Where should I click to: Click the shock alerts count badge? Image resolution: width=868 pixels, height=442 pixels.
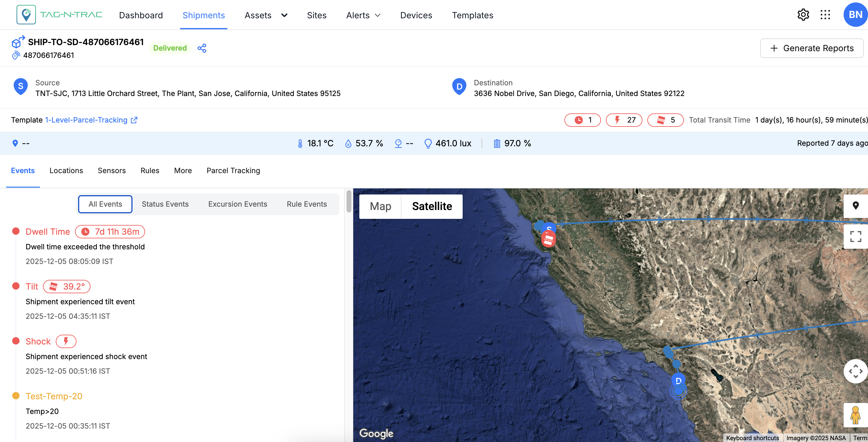click(x=624, y=120)
